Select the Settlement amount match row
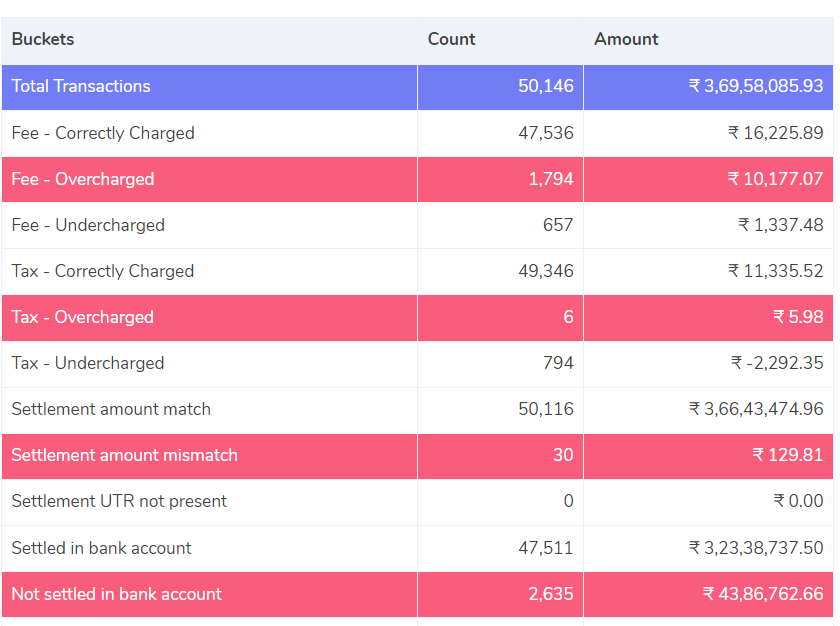The height and width of the screenshot is (626, 840). click(417, 410)
